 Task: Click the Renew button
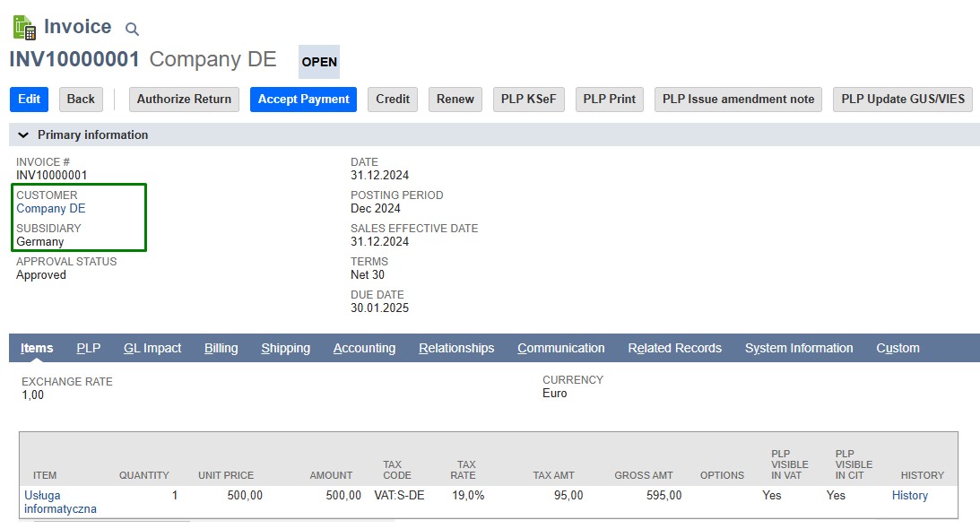(455, 100)
